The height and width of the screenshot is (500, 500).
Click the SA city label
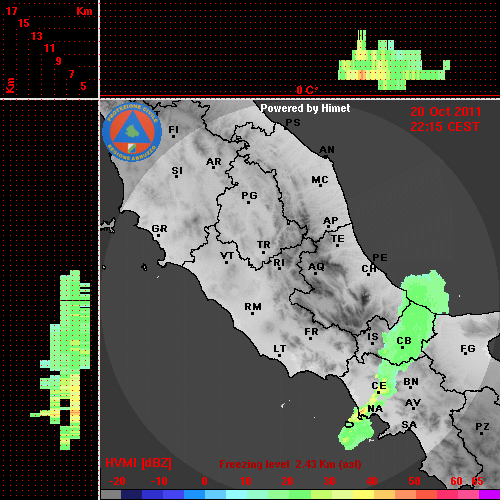[x=409, y=425]
